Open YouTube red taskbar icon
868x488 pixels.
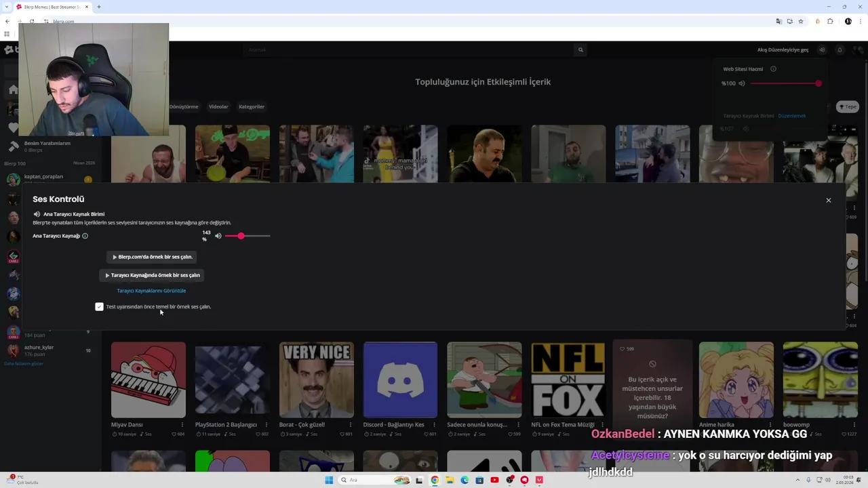coord(494,480)
